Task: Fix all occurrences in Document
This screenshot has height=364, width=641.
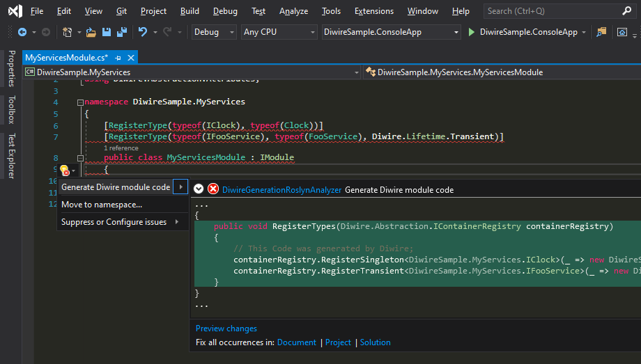Action: click(x=296, y=342)
